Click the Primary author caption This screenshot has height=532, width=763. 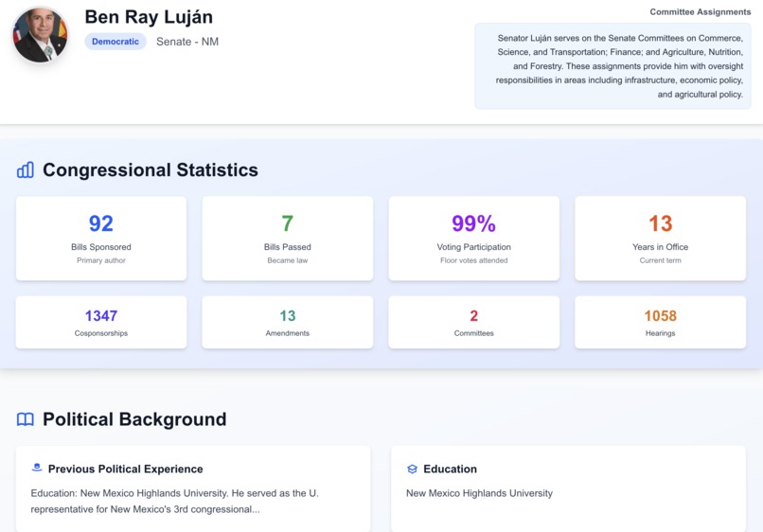pyautogui.click(x=101, y=260)
